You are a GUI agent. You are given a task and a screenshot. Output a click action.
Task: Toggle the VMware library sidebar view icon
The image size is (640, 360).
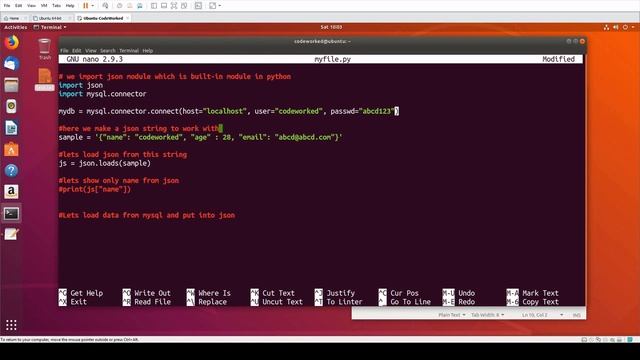pyautogui.click(x=154, y=6)
